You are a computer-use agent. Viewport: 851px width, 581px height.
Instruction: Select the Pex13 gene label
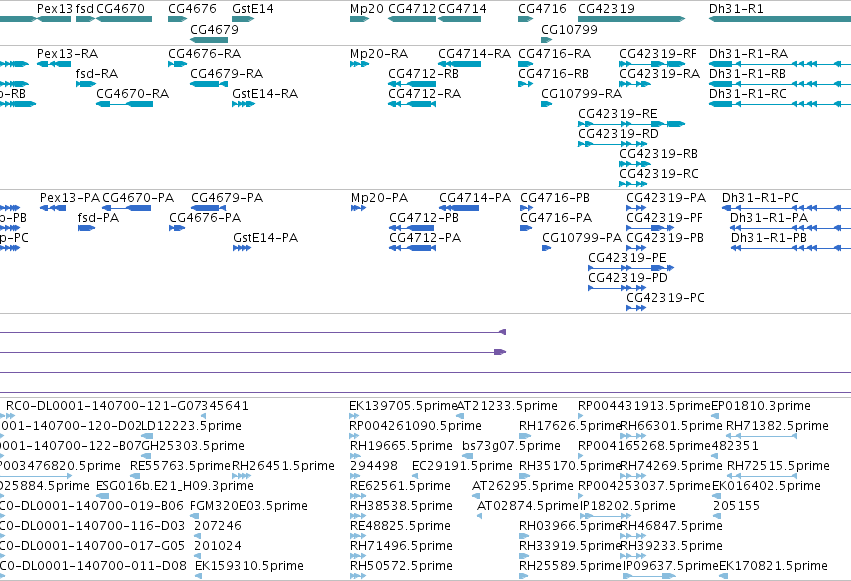click(54, 9)
